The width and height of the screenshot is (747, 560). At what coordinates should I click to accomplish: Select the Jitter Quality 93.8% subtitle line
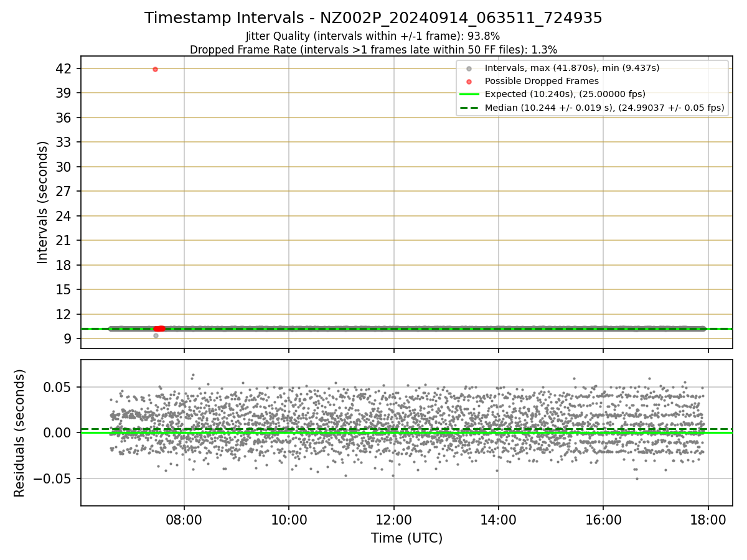point(373,36)
